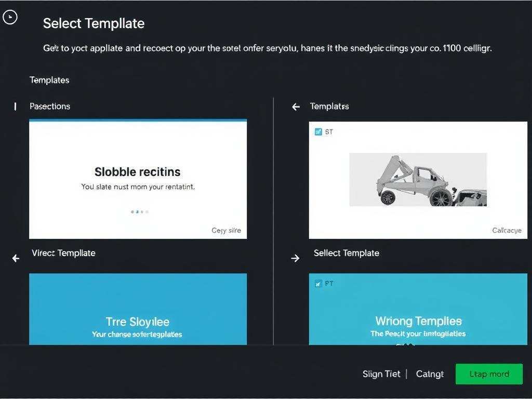
Task: Open the Cejy siire link
Action: tap(226, 230)
